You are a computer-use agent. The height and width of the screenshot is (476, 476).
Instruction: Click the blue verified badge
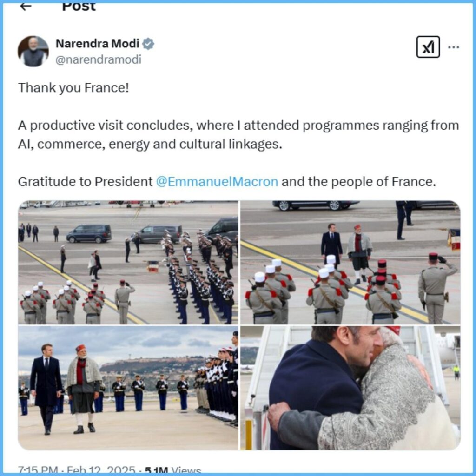point(148,44)
